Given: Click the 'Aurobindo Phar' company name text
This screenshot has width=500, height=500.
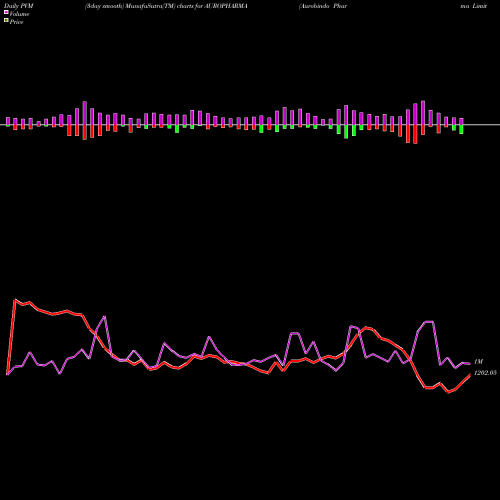Looking at the screenshot, I should [323, 6].
